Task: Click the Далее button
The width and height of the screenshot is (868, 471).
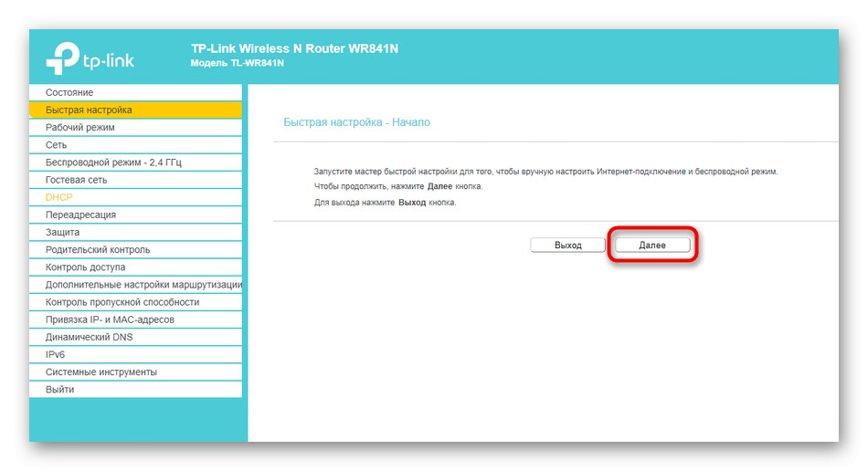Action: click(652, 245)
